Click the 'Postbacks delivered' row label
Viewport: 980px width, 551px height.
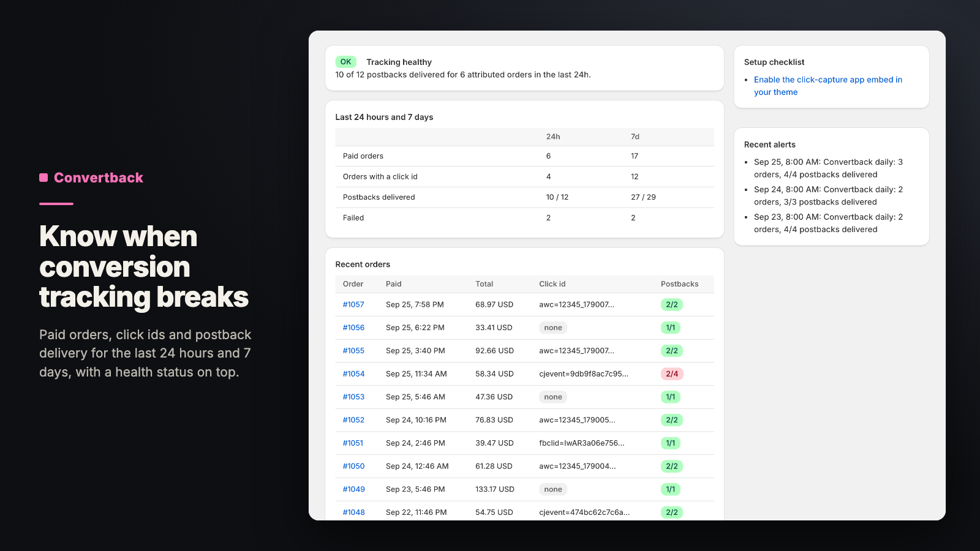point(379,197)
